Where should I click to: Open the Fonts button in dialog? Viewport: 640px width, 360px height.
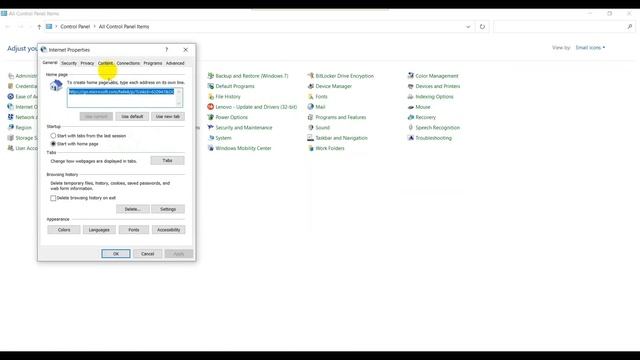pyautogui.click(x=134, y=230)
